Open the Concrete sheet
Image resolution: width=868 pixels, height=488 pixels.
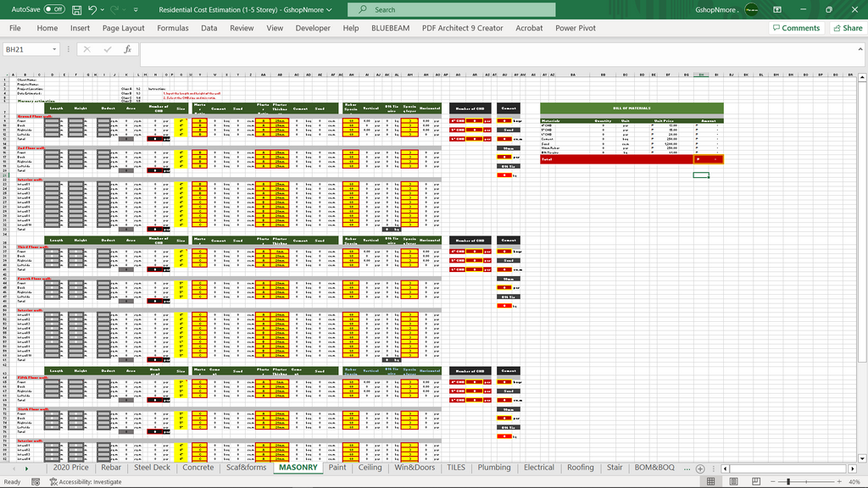198,468
